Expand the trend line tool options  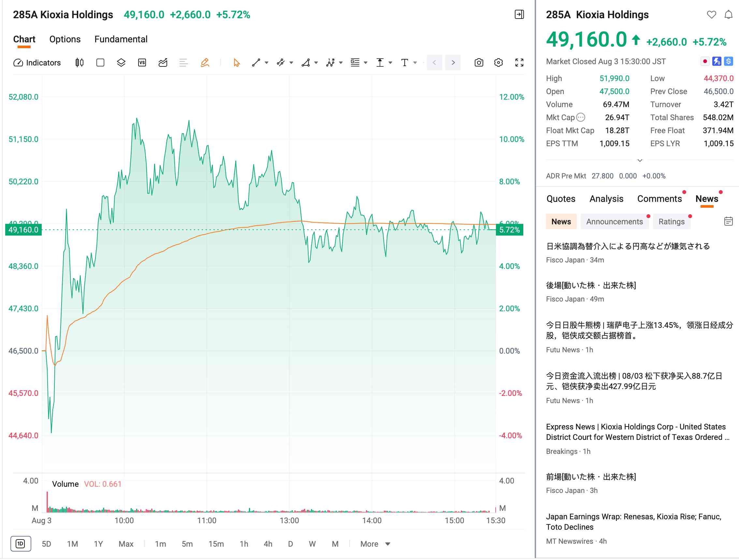tap(267, 63)
